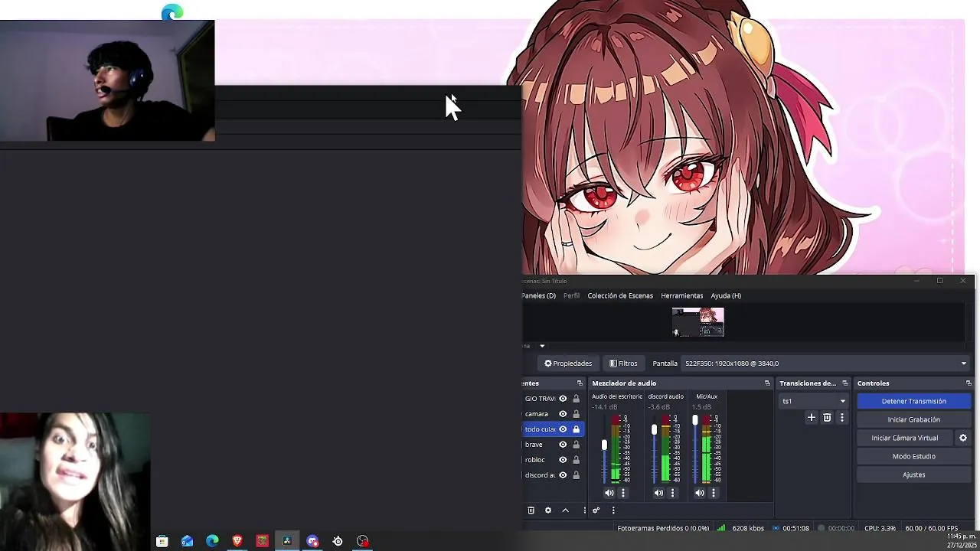This screenshot has height=551, width=980.
Task: Hide the robloc source
Action: [x=563, y=459]
